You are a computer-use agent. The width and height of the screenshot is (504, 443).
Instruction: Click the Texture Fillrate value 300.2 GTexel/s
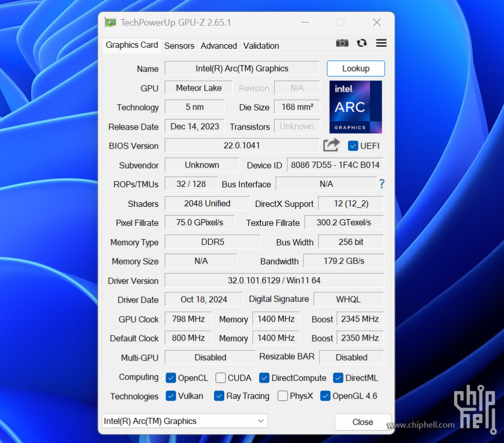[x=344, y=222]
